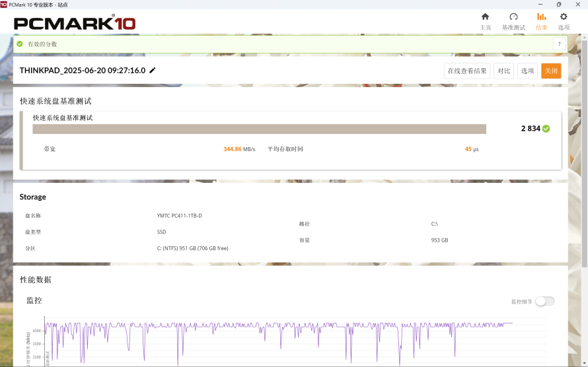The image size is (588, 367).
Task: Click the benchmark score progress bar
Action: pos(259,129)
